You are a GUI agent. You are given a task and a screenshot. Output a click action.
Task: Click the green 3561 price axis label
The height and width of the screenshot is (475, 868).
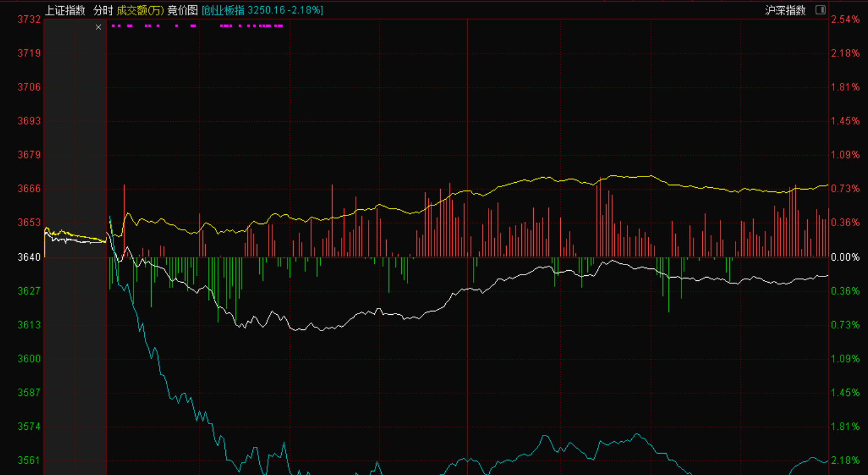pos(29,460)
